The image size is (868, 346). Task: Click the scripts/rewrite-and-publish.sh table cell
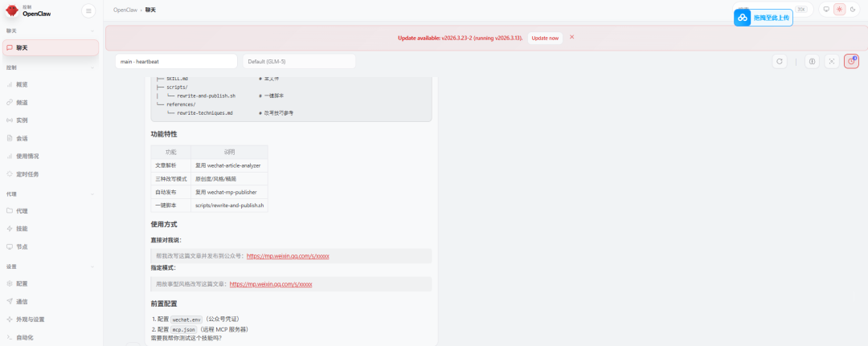coord(229,206)
